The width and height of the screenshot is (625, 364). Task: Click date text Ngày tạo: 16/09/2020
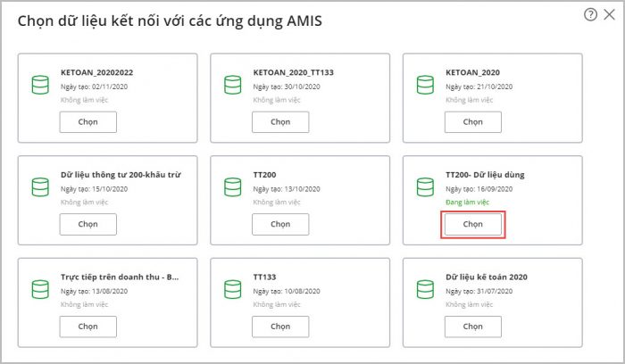479,189
